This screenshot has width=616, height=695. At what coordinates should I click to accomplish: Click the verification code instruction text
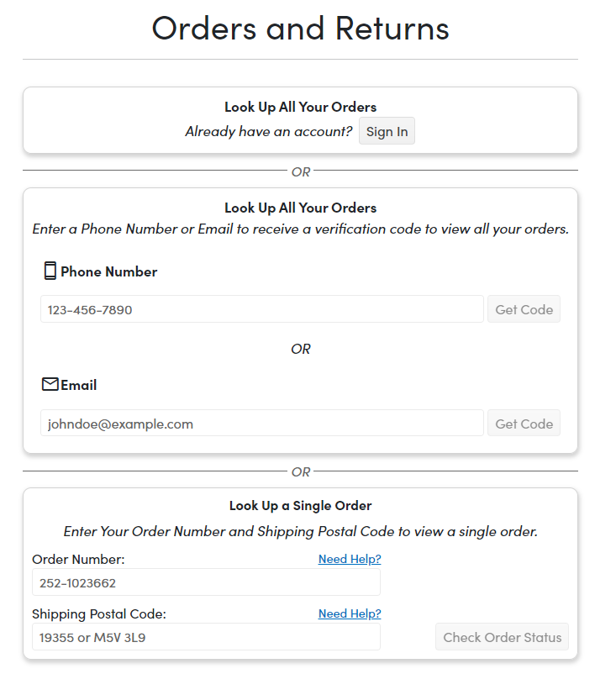[301, 229]
